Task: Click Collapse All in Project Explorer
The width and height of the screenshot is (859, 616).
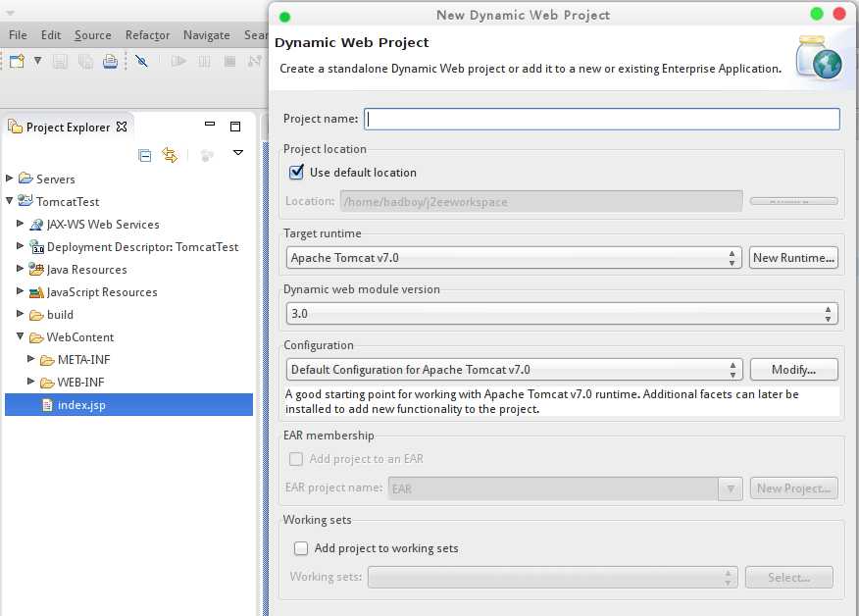Action: [144, 156]
